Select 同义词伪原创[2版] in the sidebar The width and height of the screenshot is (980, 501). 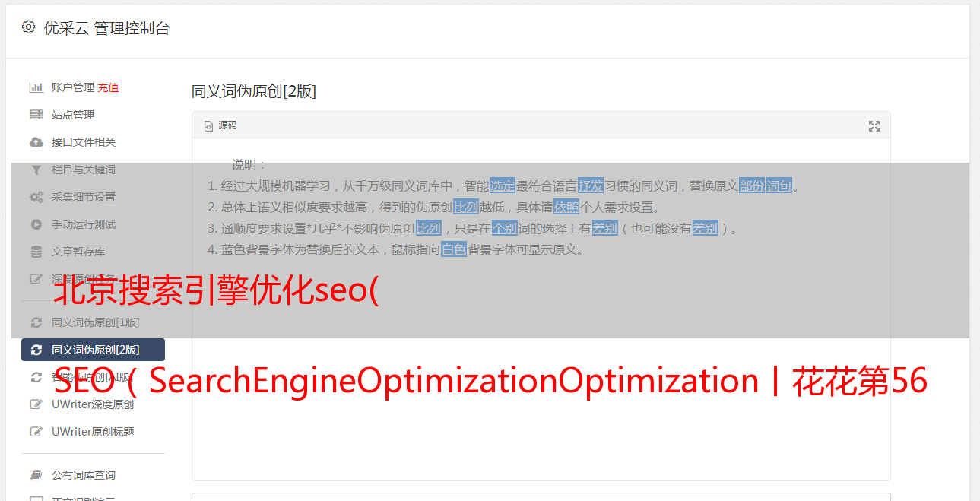(x=95, y=350)
